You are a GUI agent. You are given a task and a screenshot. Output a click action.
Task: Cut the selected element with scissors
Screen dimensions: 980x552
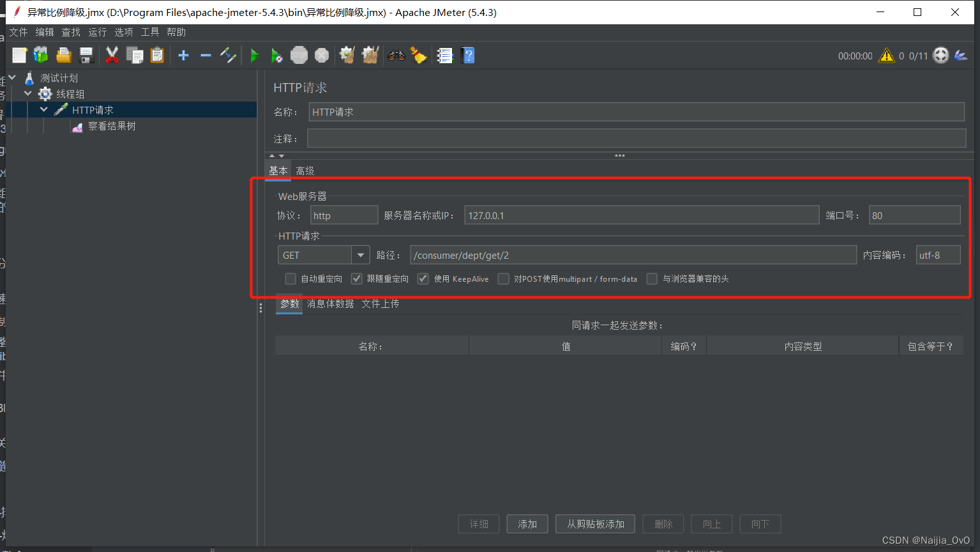(112, 56)
